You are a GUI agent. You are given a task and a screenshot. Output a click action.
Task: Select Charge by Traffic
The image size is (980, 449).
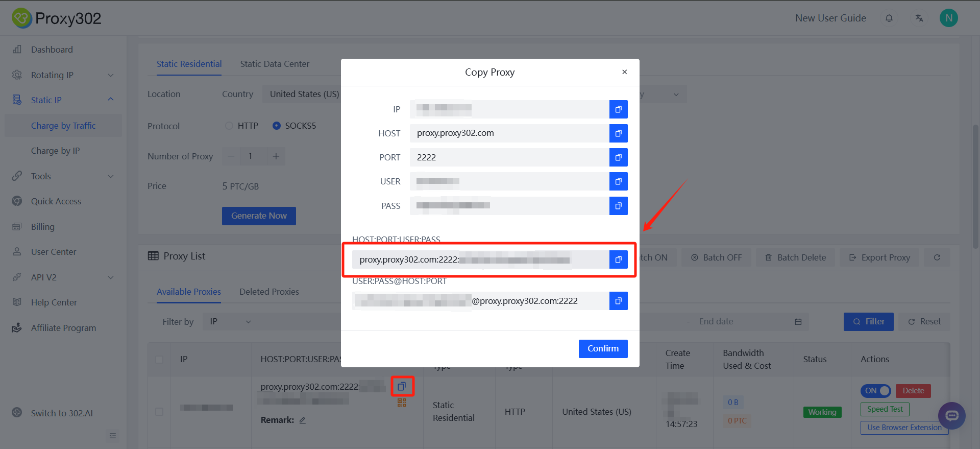point(63,126)
